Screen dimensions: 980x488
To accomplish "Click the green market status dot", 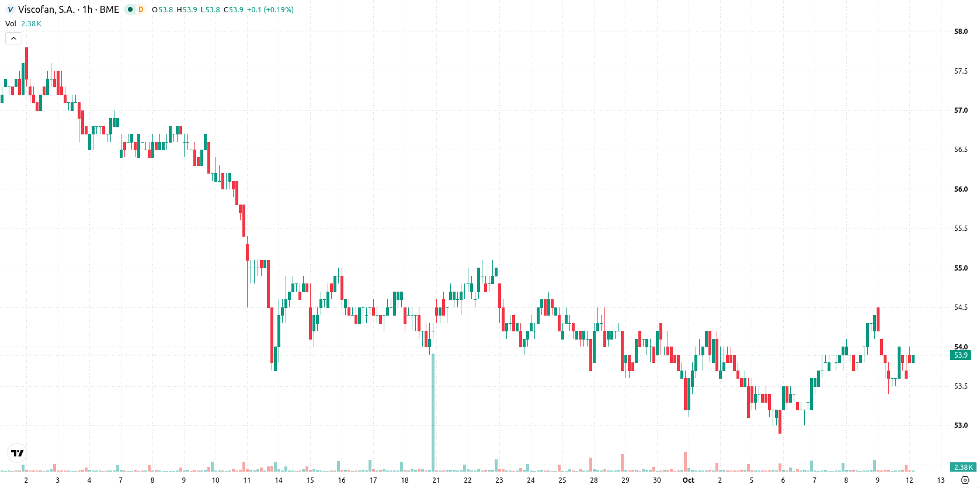I will pos(130,9).
